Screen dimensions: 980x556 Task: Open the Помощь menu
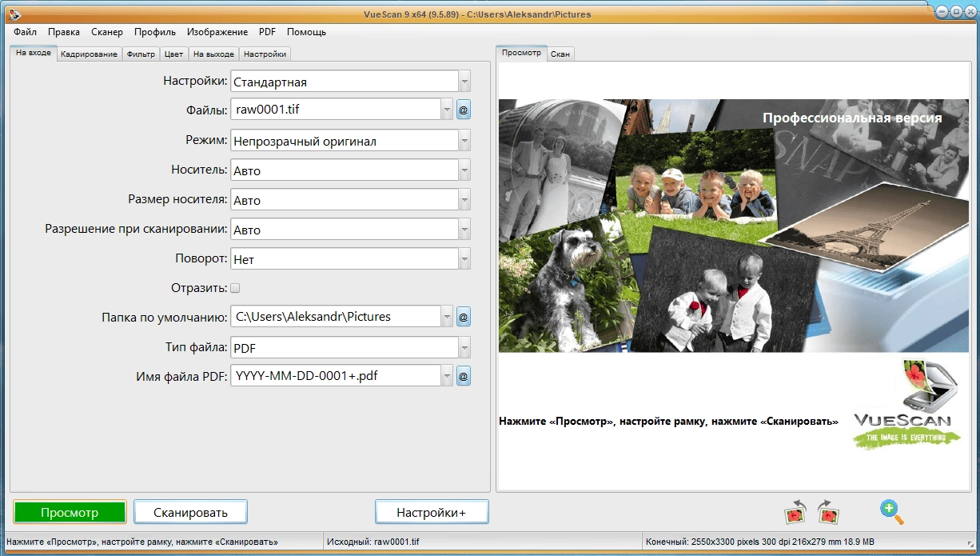point(306,32)
